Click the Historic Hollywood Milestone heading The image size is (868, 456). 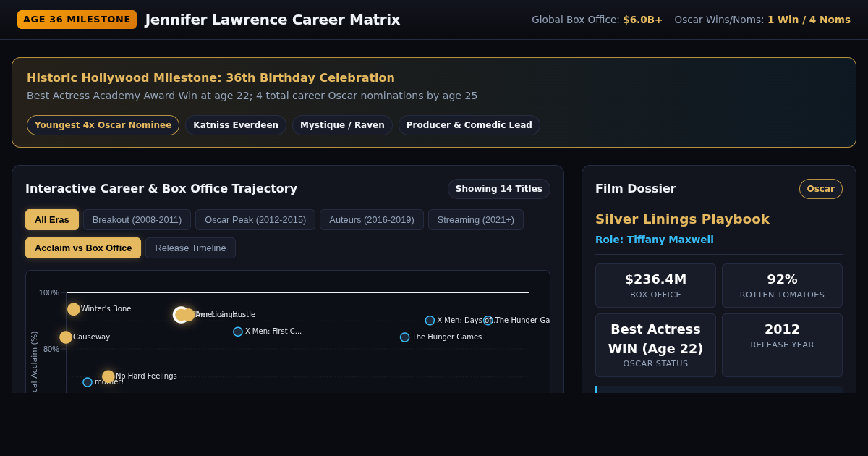210,77
